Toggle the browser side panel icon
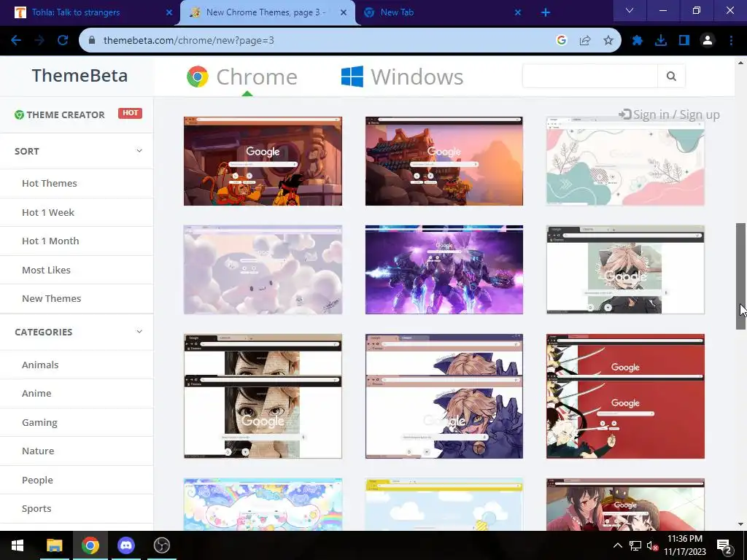This screenshot has height=560, width=747. click(684, 41)
